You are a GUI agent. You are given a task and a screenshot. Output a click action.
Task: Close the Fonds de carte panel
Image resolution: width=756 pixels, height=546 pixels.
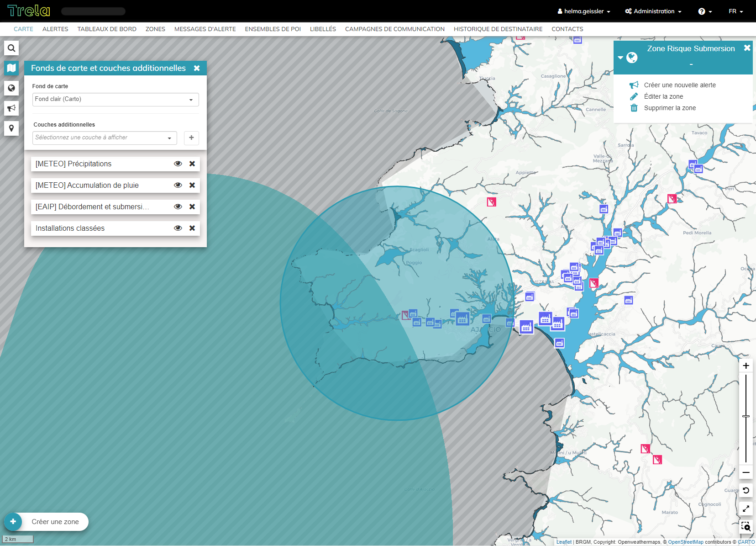[197, 68]
